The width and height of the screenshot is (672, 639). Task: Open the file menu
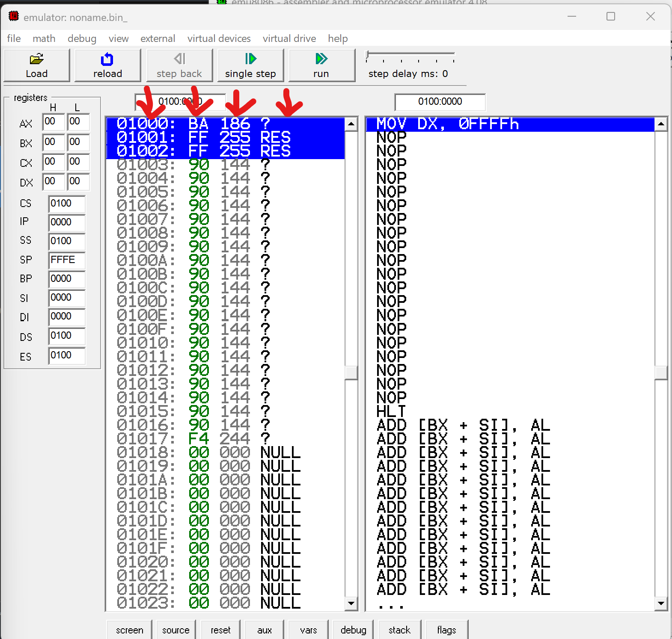[14, 38]
